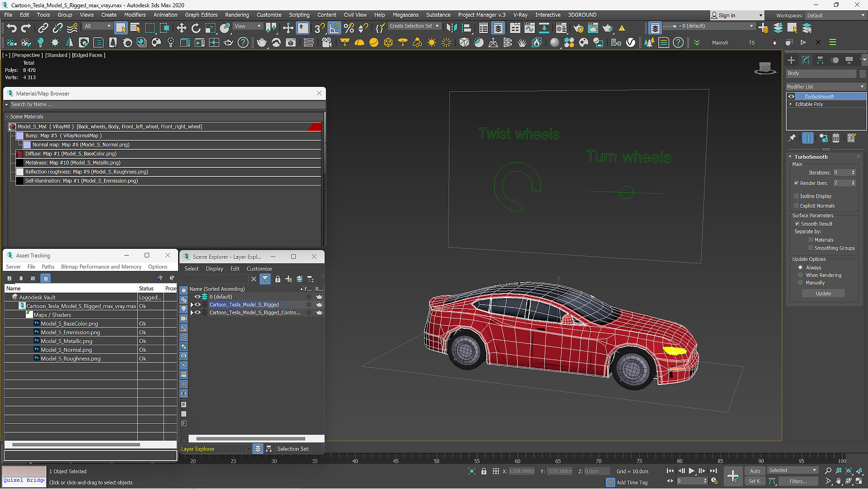The width and height of the screenshot is (868, 489).
Task: Select the When Rendering update option
Action: click(x=801, y=275)
